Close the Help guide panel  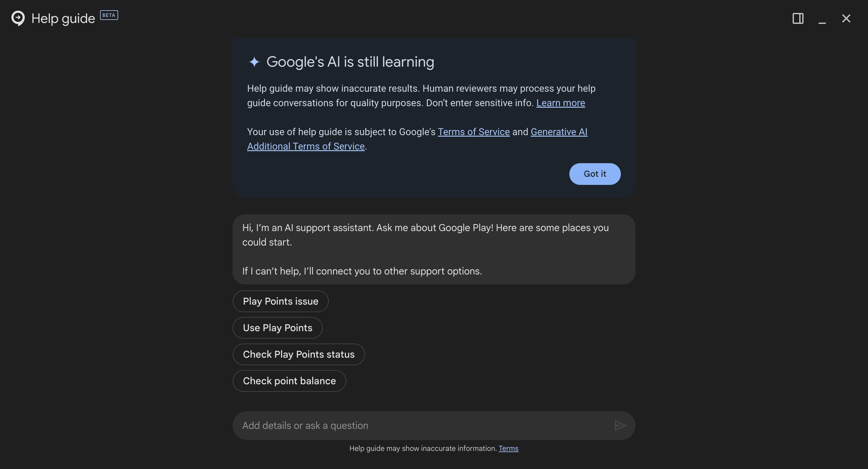click(846, 18)
